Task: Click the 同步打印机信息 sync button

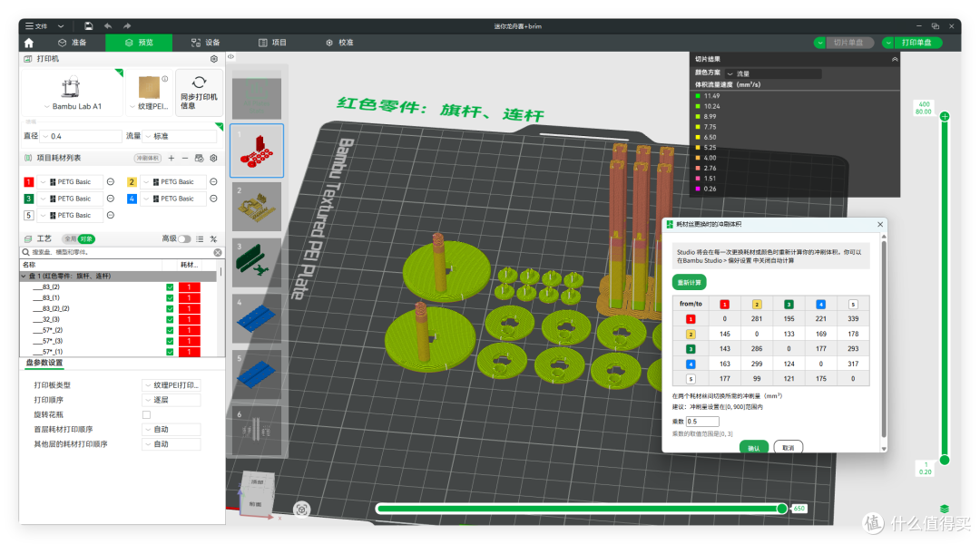Action: (199, 93)
